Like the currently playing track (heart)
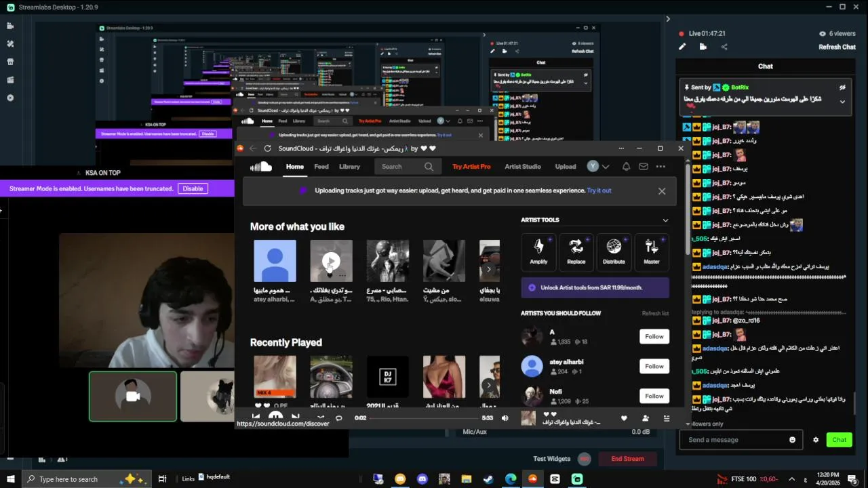868x488 pixels. (x=624, y=418)
